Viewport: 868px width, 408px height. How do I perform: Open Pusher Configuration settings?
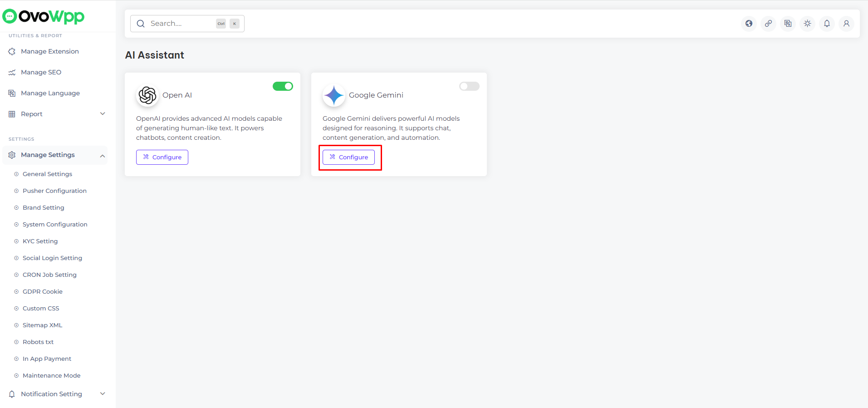point(54,191)
